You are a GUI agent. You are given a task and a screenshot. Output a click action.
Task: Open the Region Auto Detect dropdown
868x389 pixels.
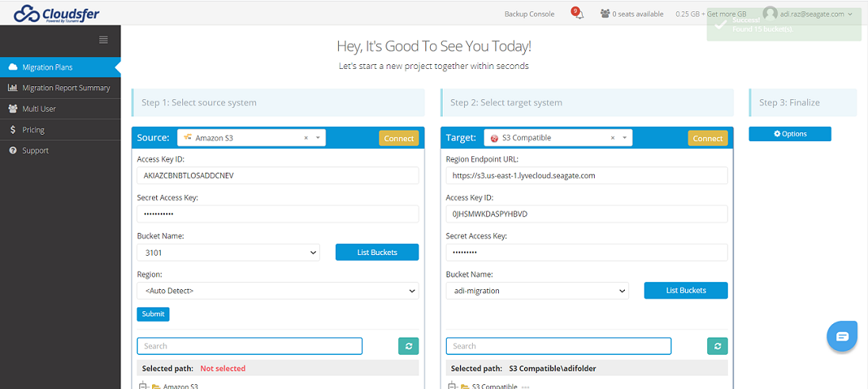[278, 291]
